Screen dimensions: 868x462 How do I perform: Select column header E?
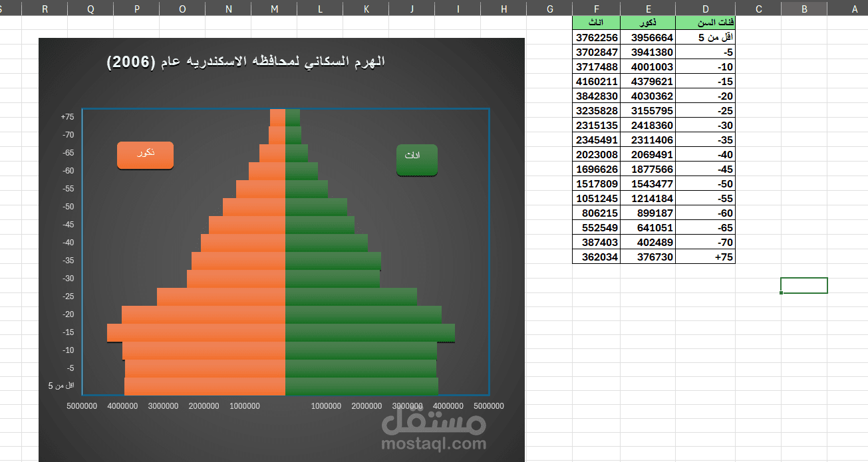point(648,9)
